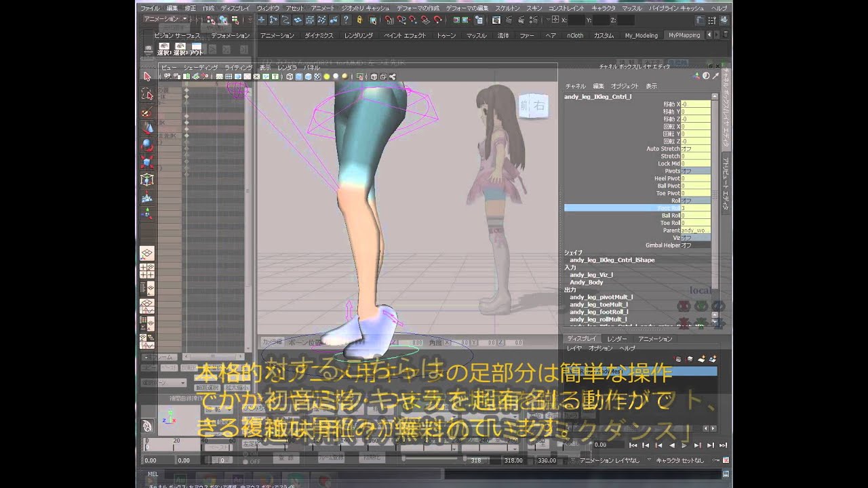868x488 pixels.
Task: Toggle X-ray display in panel toolbar
Action: (373, 77)
